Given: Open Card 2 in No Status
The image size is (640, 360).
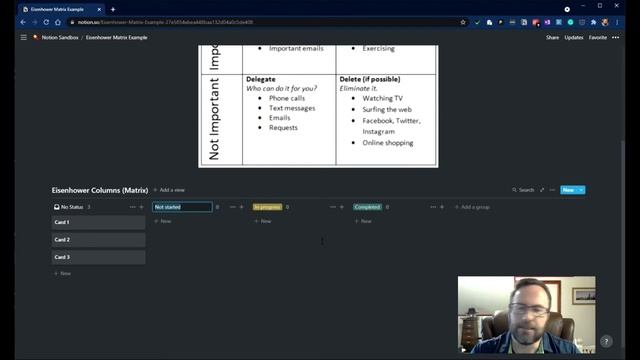Looking at the screenshot, I should click(98, 240).
